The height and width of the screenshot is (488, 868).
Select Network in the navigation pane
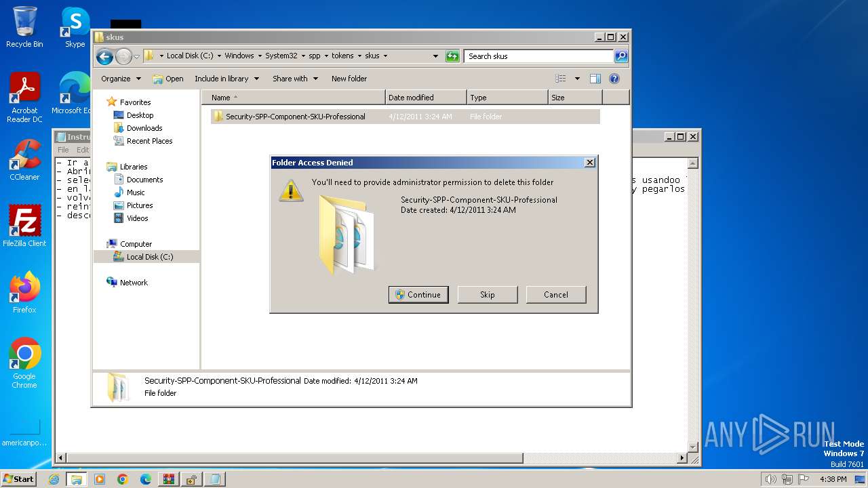tap(134, 283)
